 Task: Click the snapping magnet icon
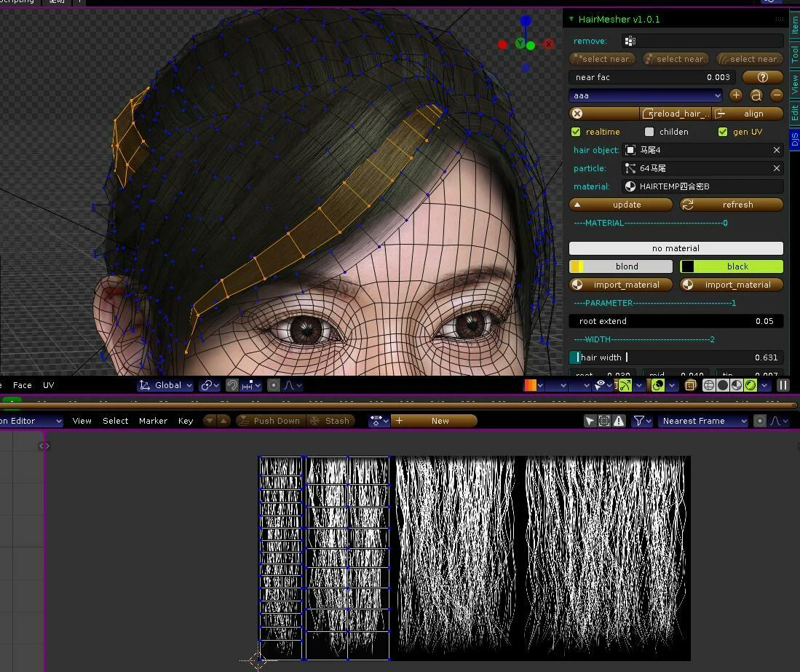coord(232,385)
